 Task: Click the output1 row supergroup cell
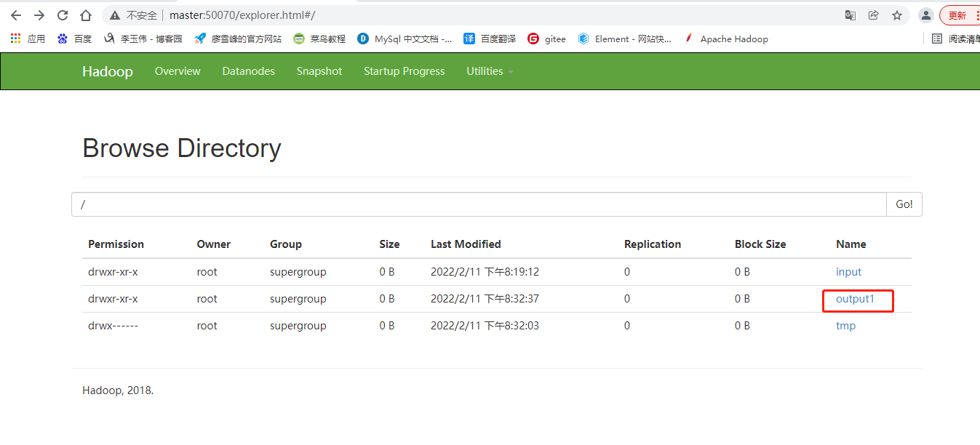pos(298,299)
